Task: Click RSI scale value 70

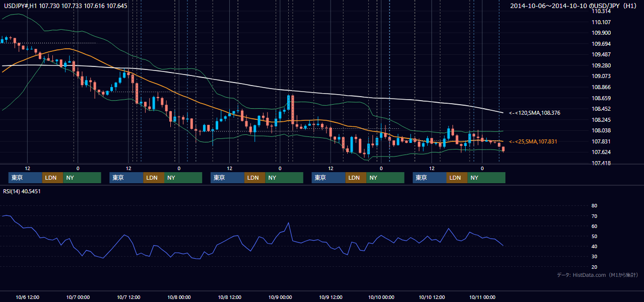Action: (x=594, y=216)
